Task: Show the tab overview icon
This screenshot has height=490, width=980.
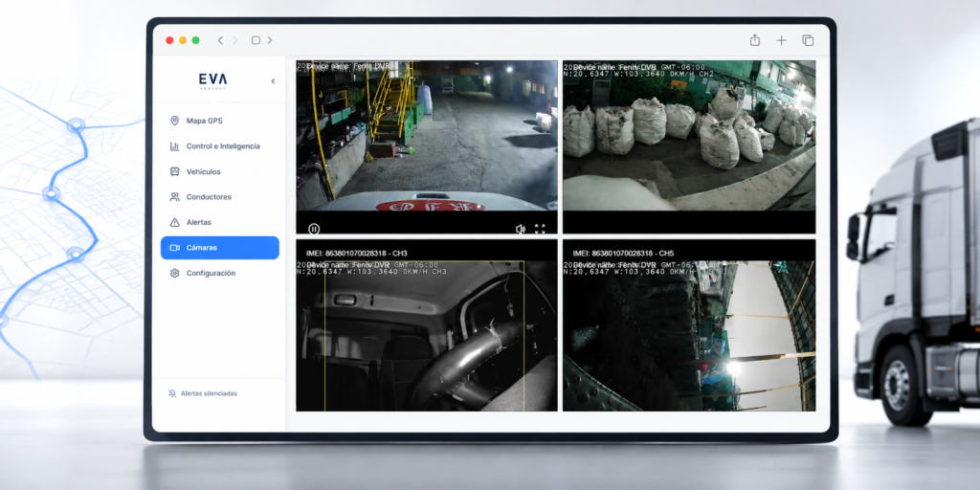Action: (x=808, y=40)
